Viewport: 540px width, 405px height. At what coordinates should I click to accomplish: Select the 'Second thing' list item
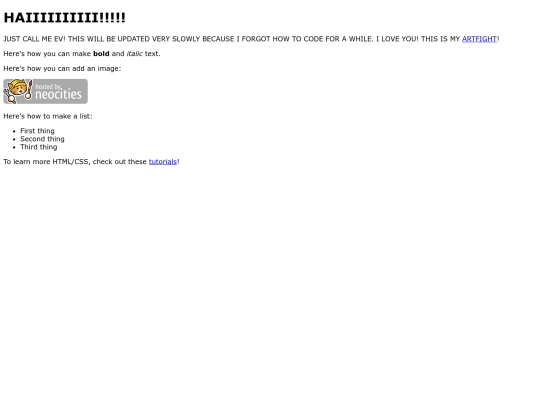pyautogui.click(x=42, y=139)
